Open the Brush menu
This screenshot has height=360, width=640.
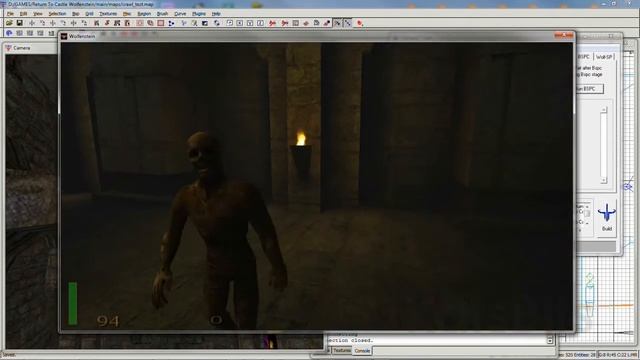[162, 13]
